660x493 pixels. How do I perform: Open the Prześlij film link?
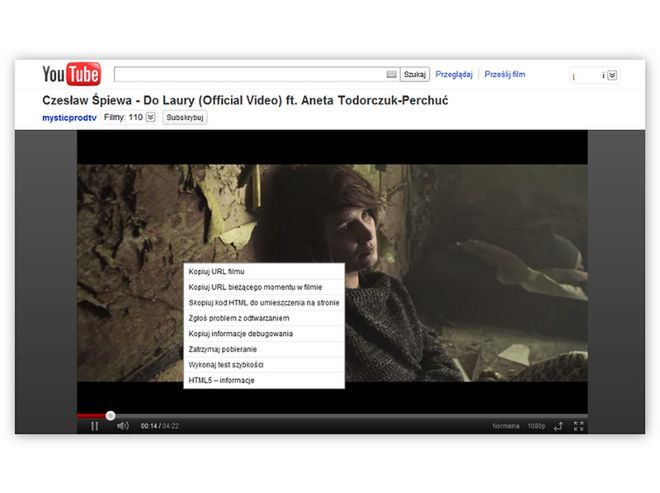[x=505, y=75]
